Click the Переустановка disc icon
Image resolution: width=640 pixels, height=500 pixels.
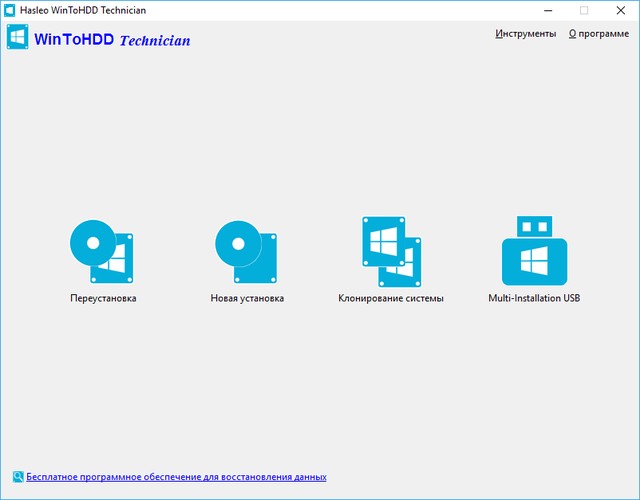coord(103,251)
